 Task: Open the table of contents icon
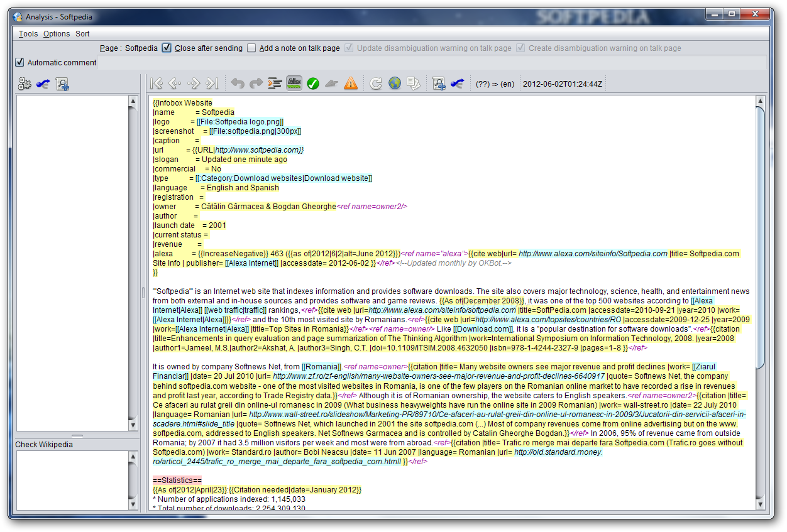[275, 84]
